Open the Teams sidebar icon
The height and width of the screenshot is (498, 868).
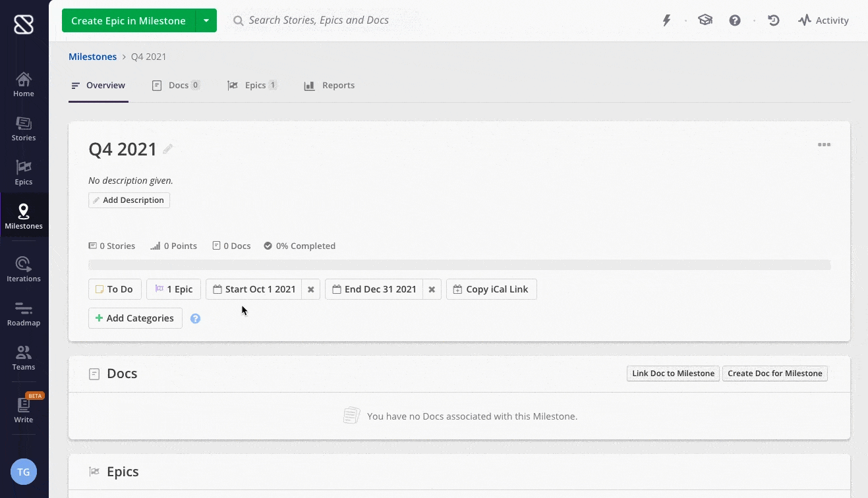pos(24,358)
